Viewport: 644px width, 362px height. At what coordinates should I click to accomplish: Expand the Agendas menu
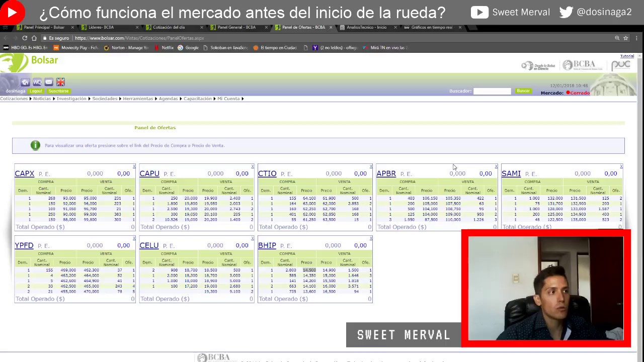tap(170, 99)
